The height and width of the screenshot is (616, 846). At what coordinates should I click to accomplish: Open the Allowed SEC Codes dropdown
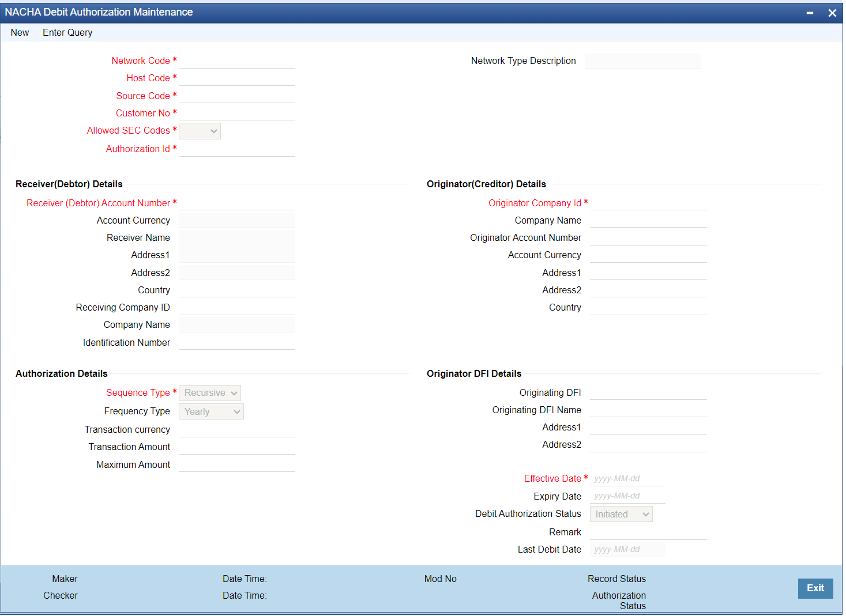coord(200,131)
